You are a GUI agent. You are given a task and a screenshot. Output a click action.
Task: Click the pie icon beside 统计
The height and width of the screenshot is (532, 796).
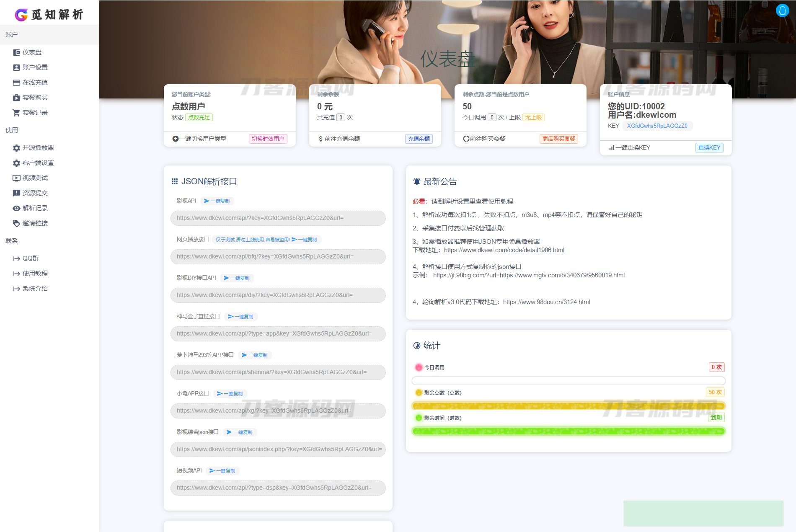coord(417,346)
